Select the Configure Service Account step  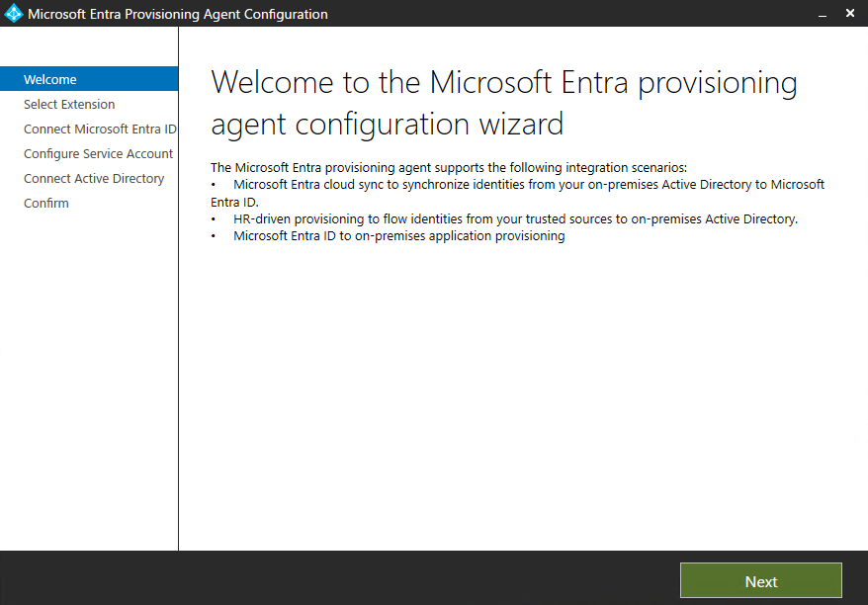pos(98,153)
